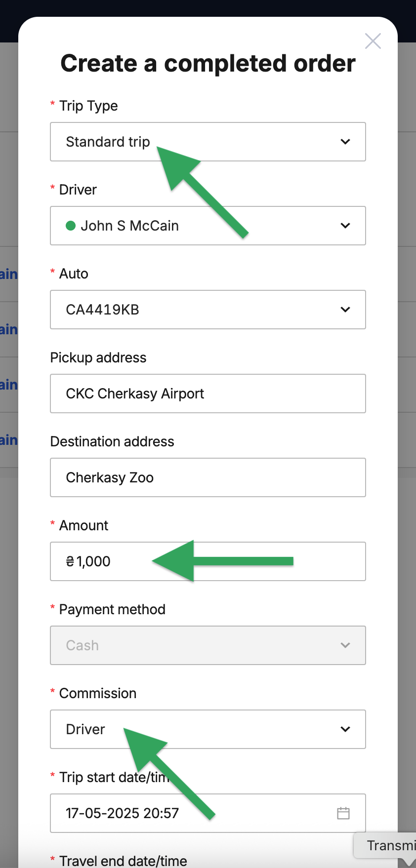Screen dimensions: 416x868
Task: Click the disabled Payment method chevron
Action: click(x=345, y=645)
